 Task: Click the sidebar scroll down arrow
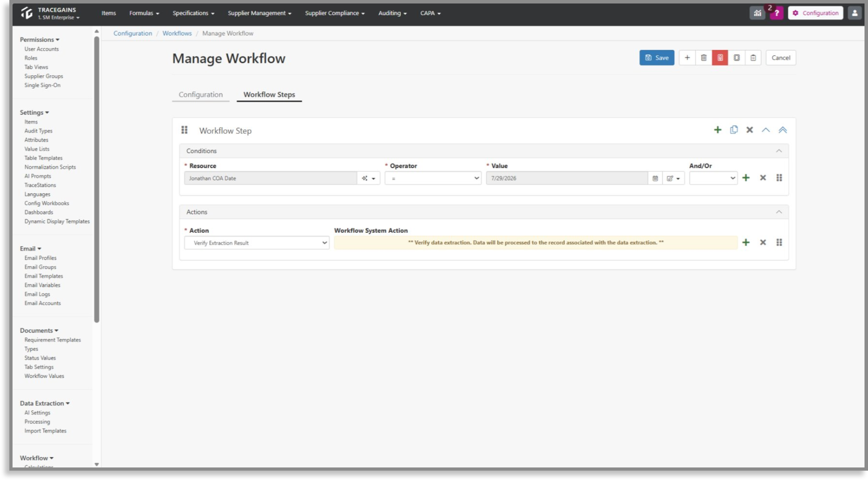coord(96,464)
